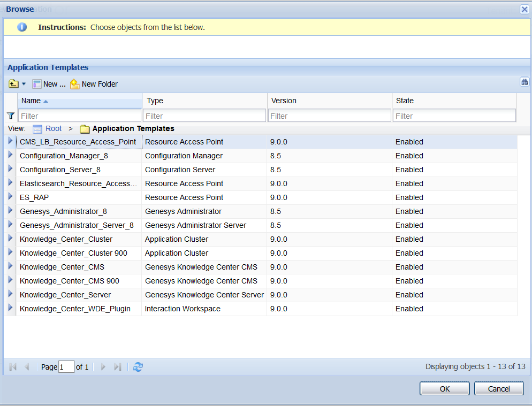Expand the Knowledge_Center_CMS row arrow
This screenshot has width=532, height=406.
tap(10, 266)
